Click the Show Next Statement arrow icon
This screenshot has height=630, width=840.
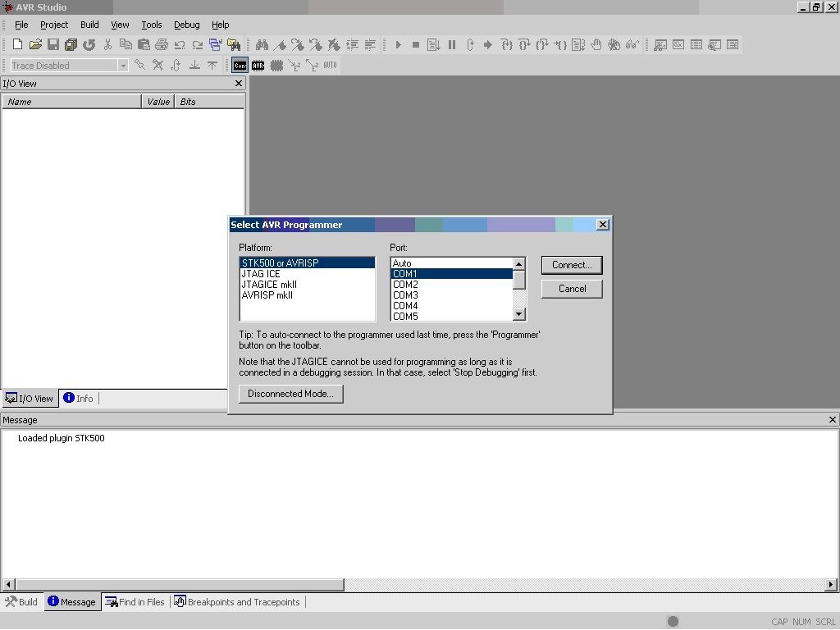(487, 44)
